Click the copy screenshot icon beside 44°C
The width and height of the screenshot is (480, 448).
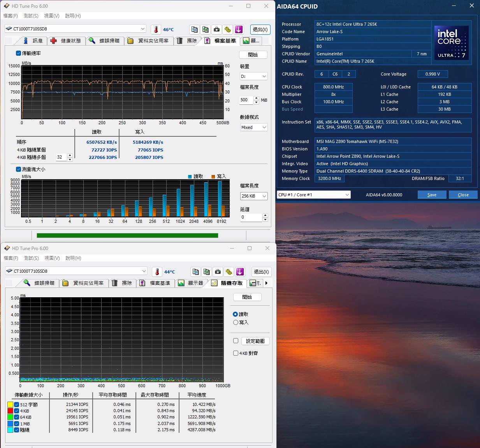point(207,272)
